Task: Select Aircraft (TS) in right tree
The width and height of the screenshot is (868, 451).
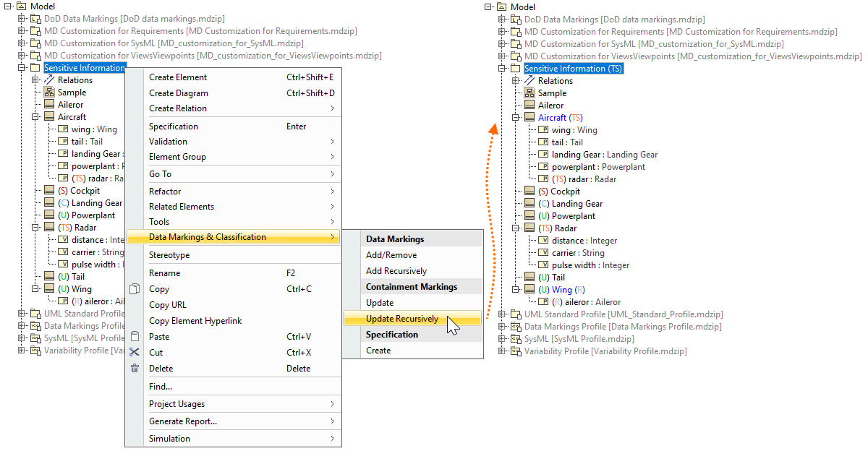Action: [560, 118]
